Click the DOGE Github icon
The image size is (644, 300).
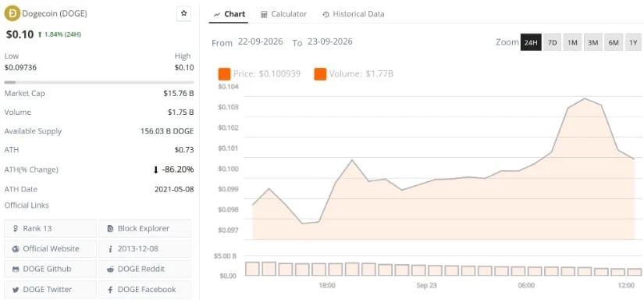[16, 270]
